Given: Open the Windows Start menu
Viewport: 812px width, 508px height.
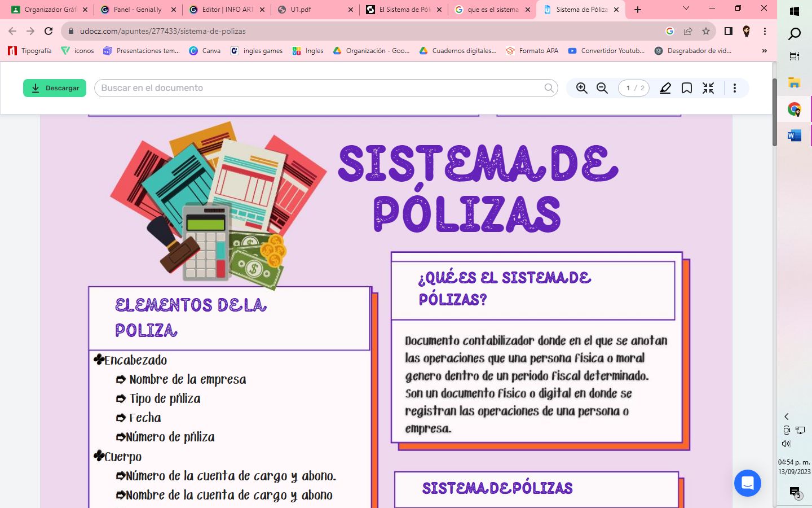Looking at the screenshot, I should tap(795, 11).
